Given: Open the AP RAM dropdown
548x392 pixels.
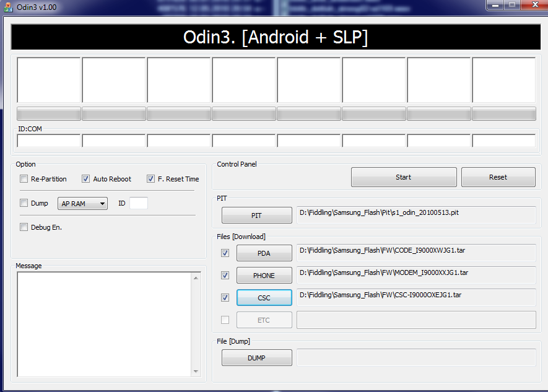Looking at the screenshot, I should (x=82, y=204).
